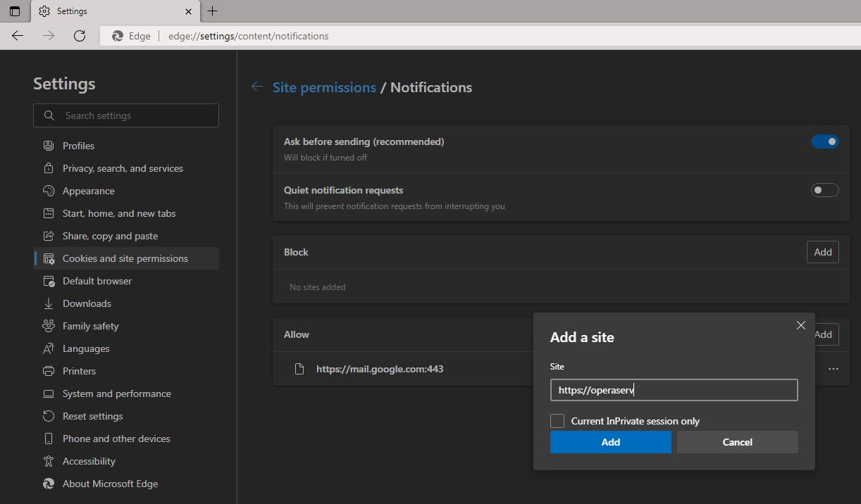Image resolution: width=861 pixels, height=504 pixels.
Task: Click the search magnifier icon in Settings
Action: click(49, 115)
